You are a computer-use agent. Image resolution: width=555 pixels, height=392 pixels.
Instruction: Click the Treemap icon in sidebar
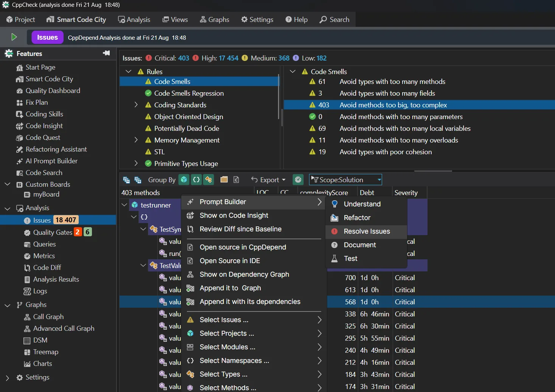coord(27,352)
